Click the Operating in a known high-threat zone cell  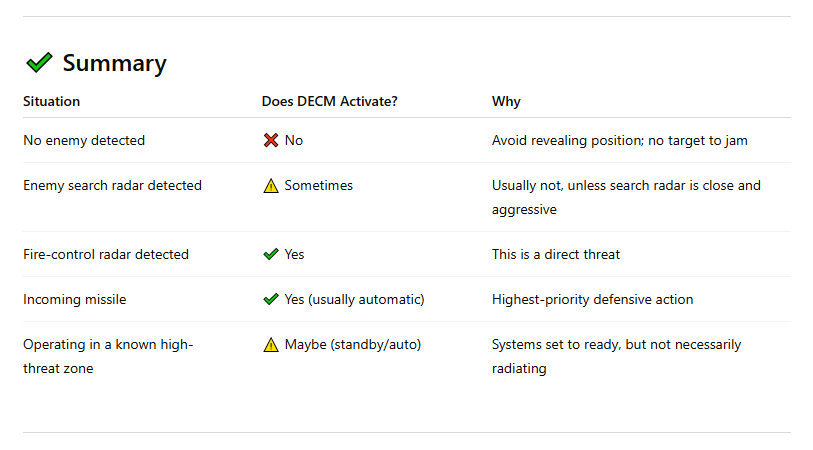108,356
